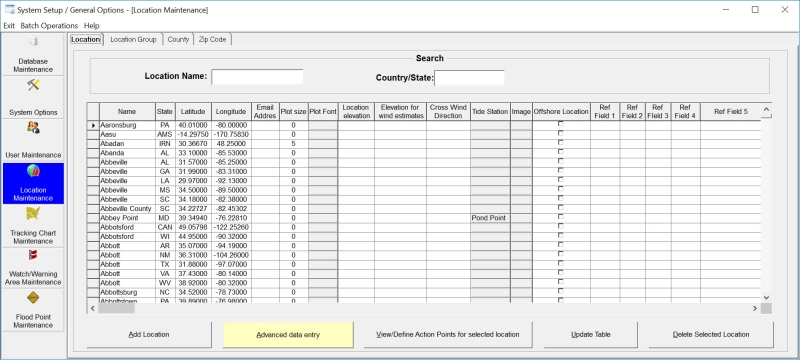Click the app icon in title bar

pyautogui.click(x=10, y=10)
